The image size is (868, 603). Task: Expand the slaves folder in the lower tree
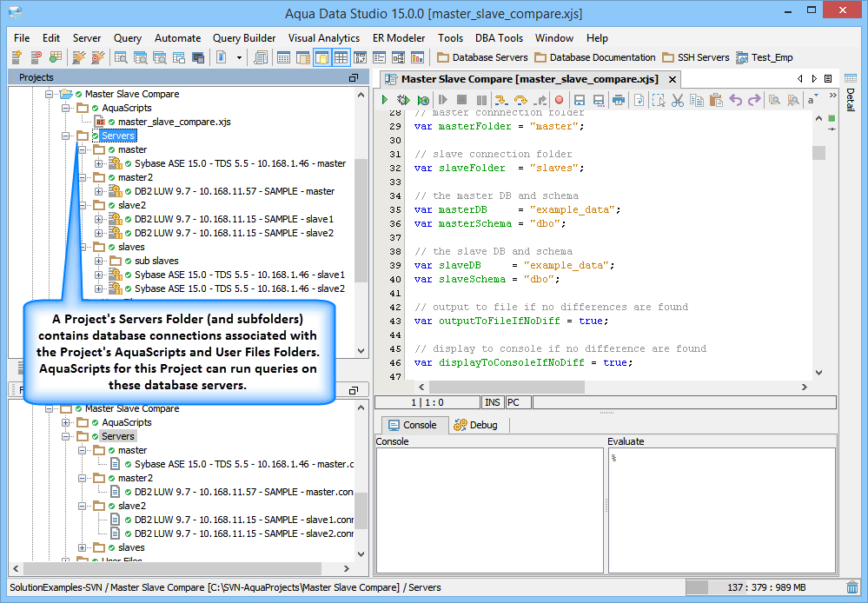[x=82, y=547]
